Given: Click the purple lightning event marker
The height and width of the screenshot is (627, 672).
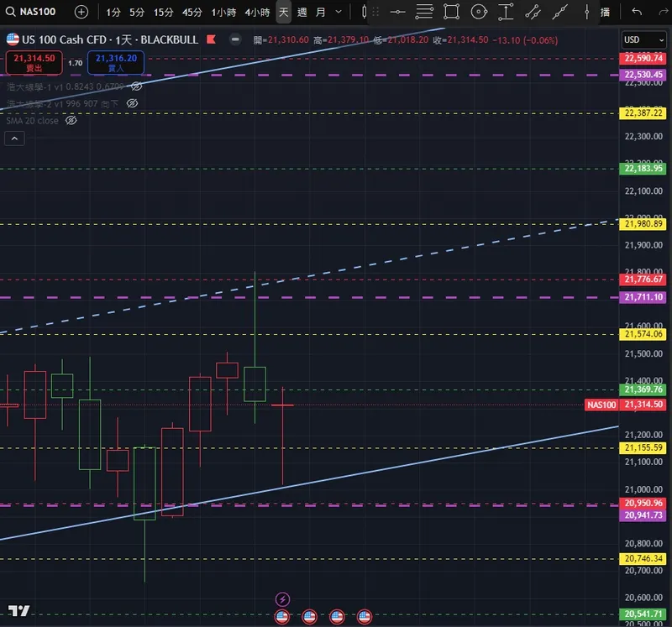Looking at the screenshot, I should coord(282,599).
